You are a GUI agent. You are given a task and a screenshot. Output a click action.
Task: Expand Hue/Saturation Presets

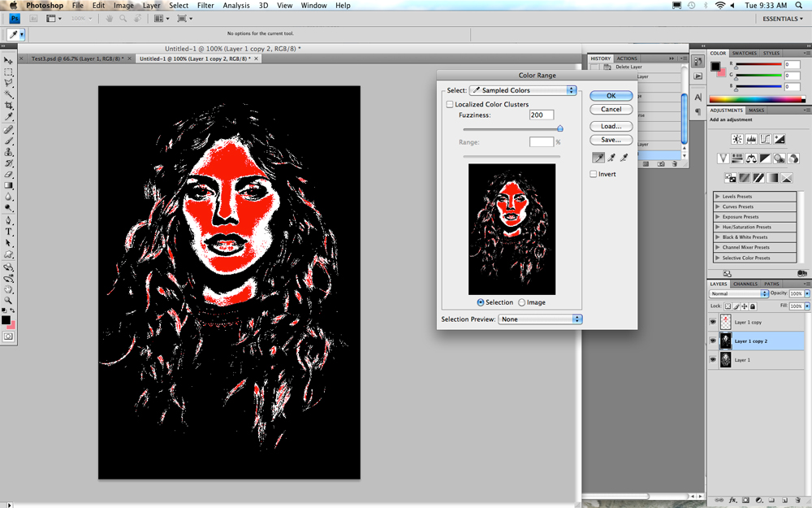point(717,227)
